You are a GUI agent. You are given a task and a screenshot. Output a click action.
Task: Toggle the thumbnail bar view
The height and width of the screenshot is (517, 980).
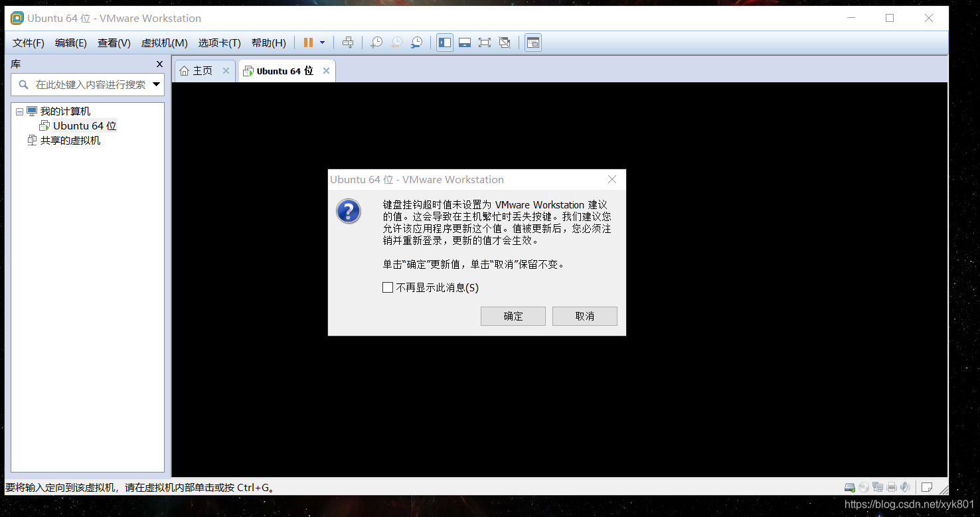point(465,42)
